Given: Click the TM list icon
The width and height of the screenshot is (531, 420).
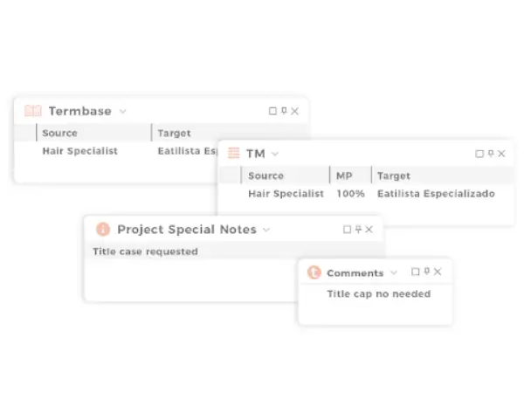Looking at the screenshot, I should click(233, 153).
